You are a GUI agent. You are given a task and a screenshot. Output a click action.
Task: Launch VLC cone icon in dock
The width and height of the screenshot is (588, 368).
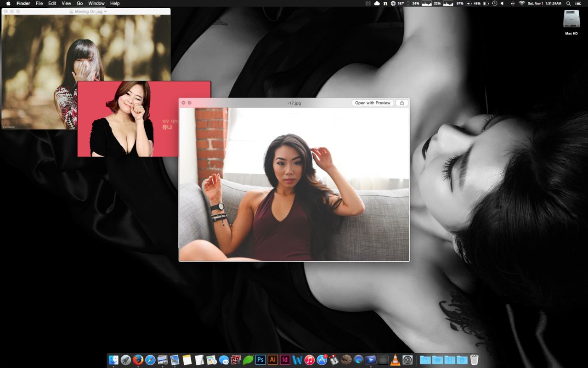click(395, 360)
